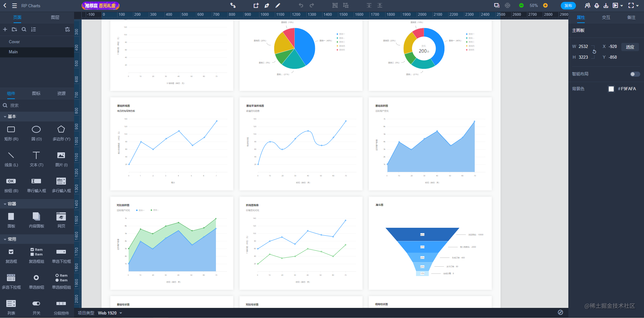Open the #F9FAFA background color swatch
Screen dimensions: 644x318
tap(611, 89)
